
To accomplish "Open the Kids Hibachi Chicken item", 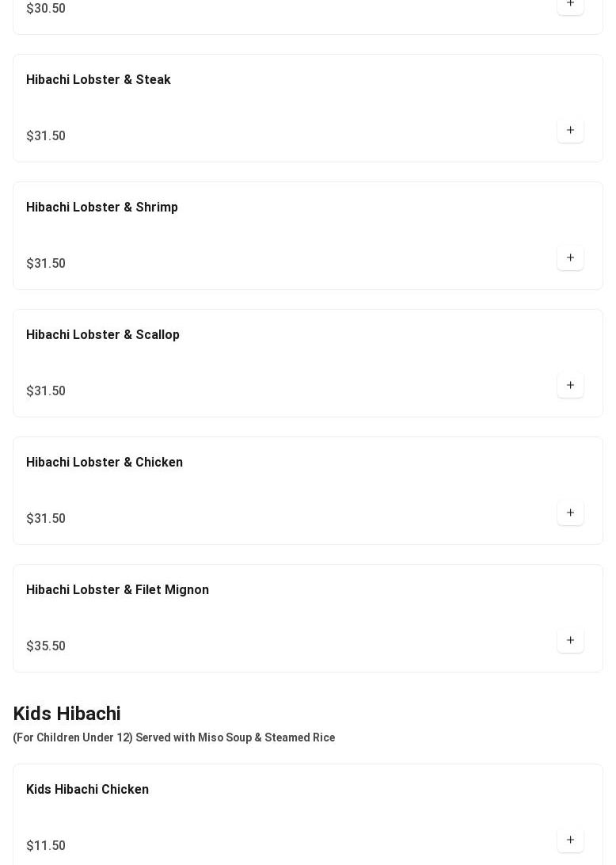I will pos(87,790).
